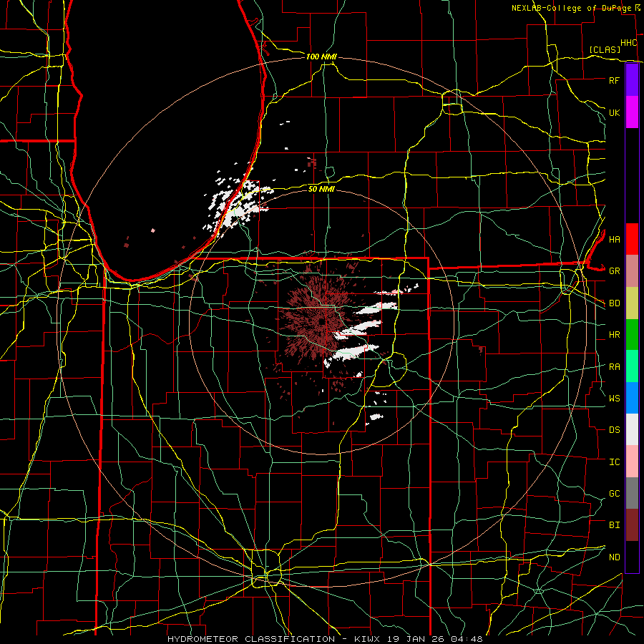Click the HR legend label
Image resolution: width=644 pixels, height=644 pixels.
click(614, 335)
